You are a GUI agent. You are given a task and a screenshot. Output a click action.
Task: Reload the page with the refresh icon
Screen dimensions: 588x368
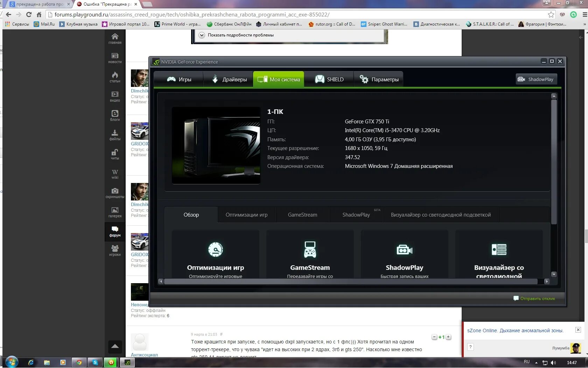coord(29,14)
